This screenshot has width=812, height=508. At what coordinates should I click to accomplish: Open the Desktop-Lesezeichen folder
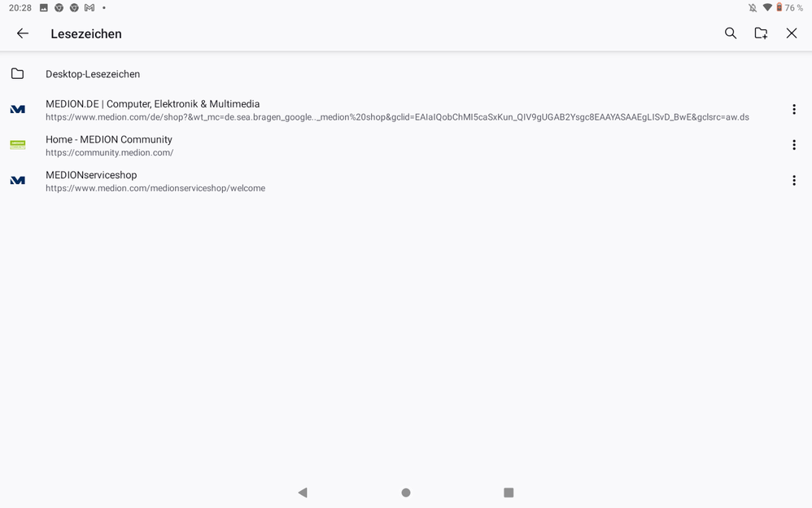(x=406, y=74)
